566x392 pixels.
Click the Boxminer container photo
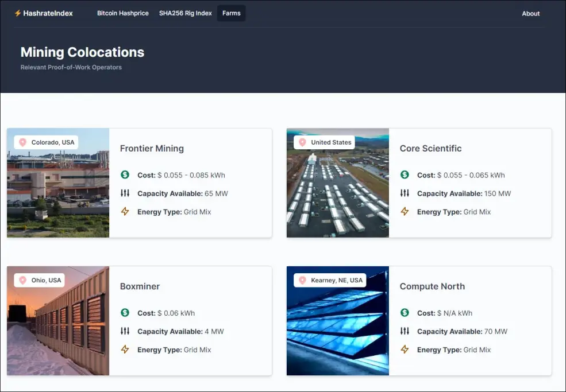click(58, 321)
